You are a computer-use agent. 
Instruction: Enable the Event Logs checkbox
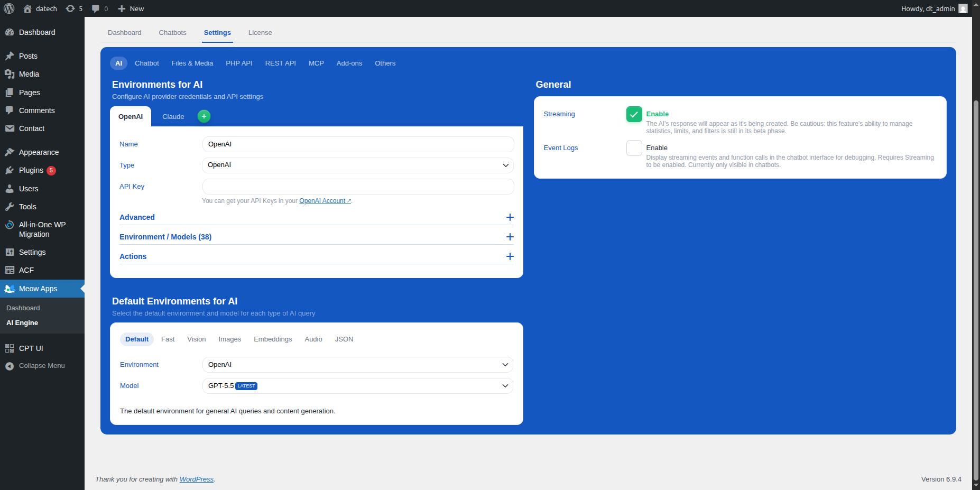[634, 148]
